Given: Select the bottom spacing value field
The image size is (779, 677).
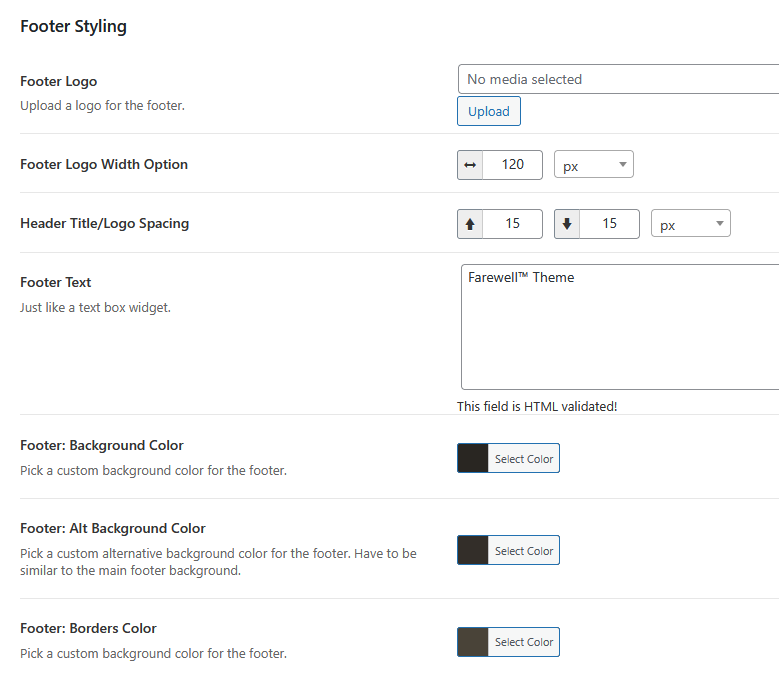Looking at the screenshot, I should coord(610,224).
